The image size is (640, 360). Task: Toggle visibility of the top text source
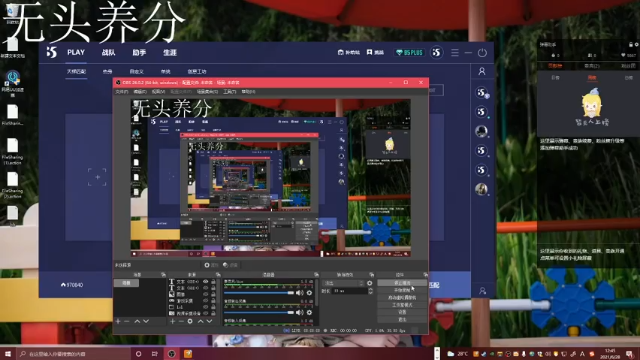click(206, 282)
